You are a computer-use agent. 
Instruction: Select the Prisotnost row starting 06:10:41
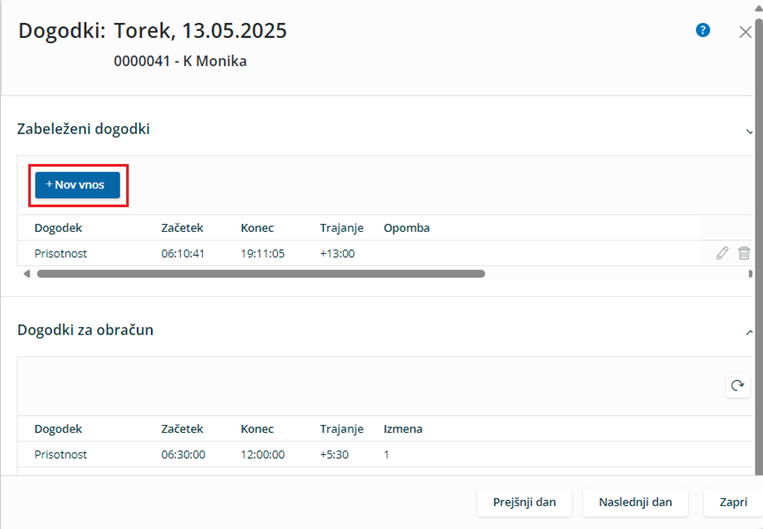click(384, 253)
